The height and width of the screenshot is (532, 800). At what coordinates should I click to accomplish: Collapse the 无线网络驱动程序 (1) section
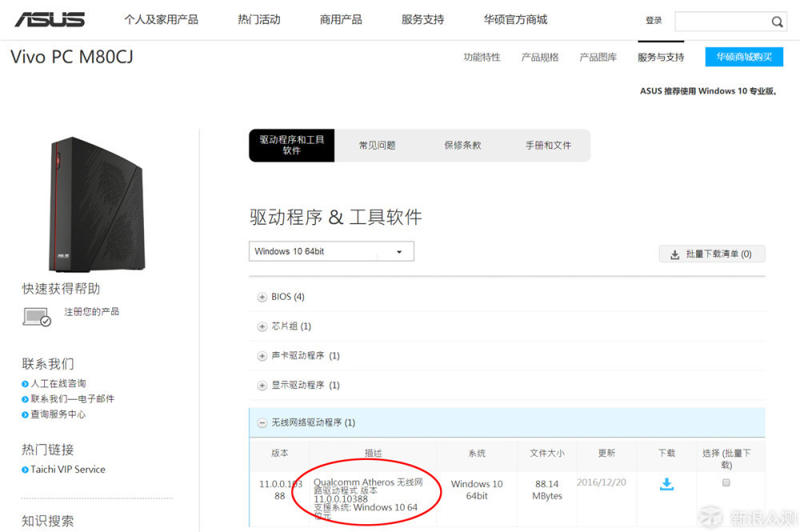pyautogui.click(x=262, y=423)
